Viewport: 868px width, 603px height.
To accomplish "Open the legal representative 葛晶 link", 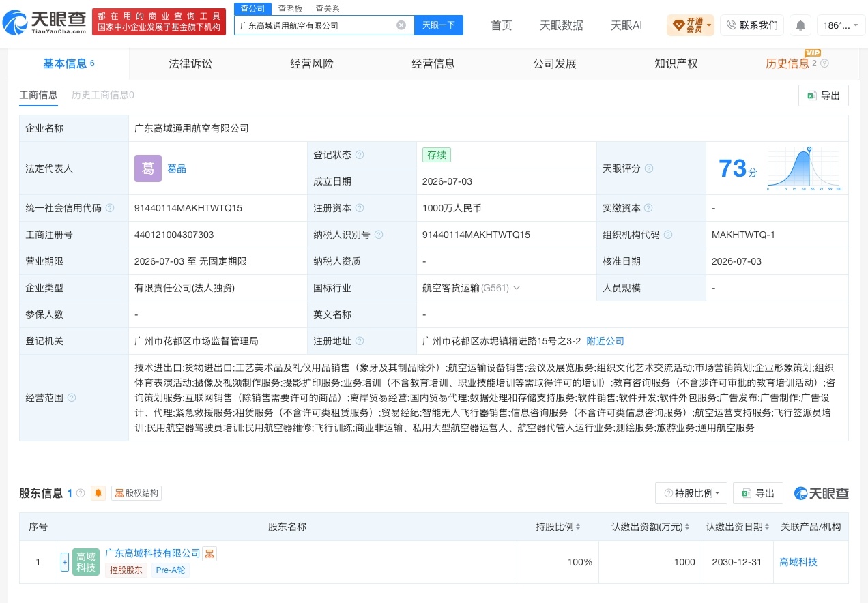I will (177, 168).
